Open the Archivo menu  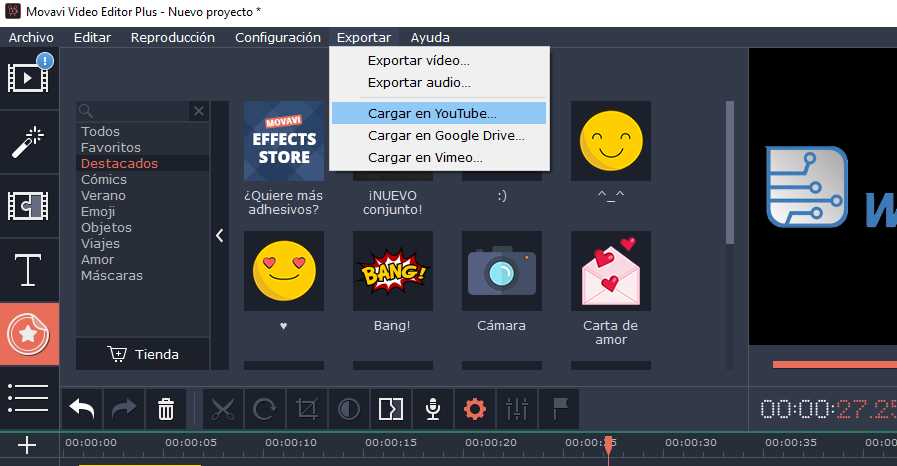[31, 38]
